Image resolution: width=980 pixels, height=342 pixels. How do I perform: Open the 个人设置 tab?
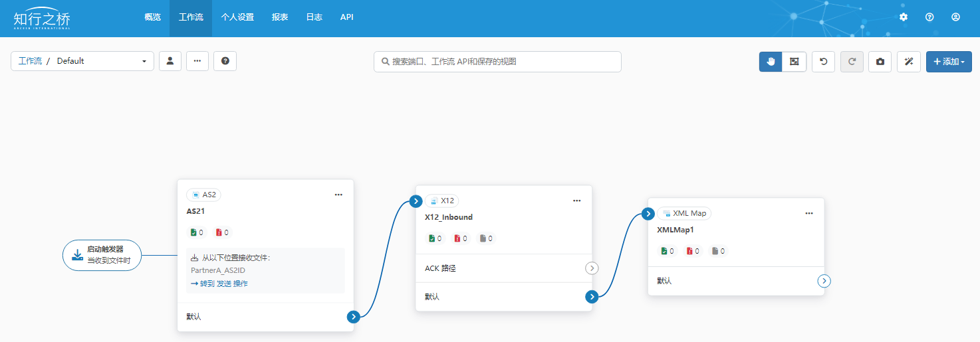pyautogui.click(x=237, y=17)
